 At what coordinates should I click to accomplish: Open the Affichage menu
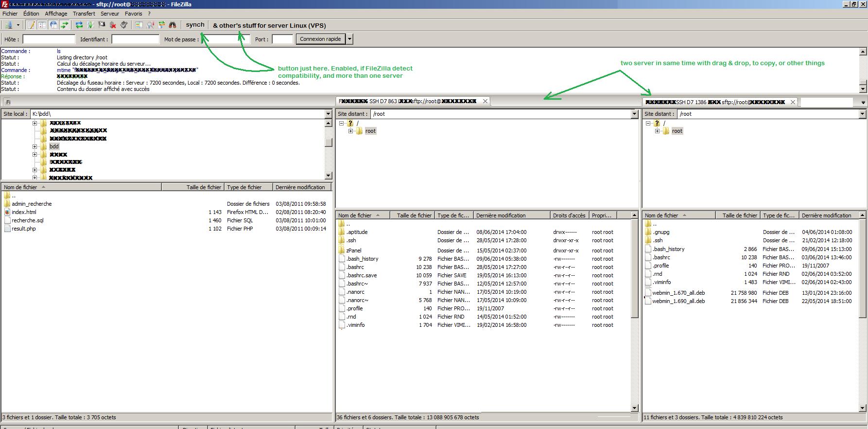point(56,14)
